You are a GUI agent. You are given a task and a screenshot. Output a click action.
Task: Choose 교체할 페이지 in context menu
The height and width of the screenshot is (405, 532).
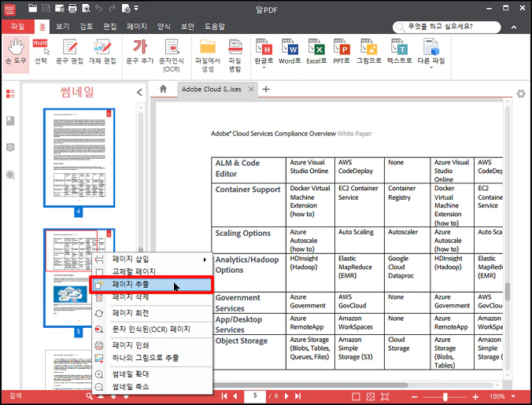(x=152, y=271)
